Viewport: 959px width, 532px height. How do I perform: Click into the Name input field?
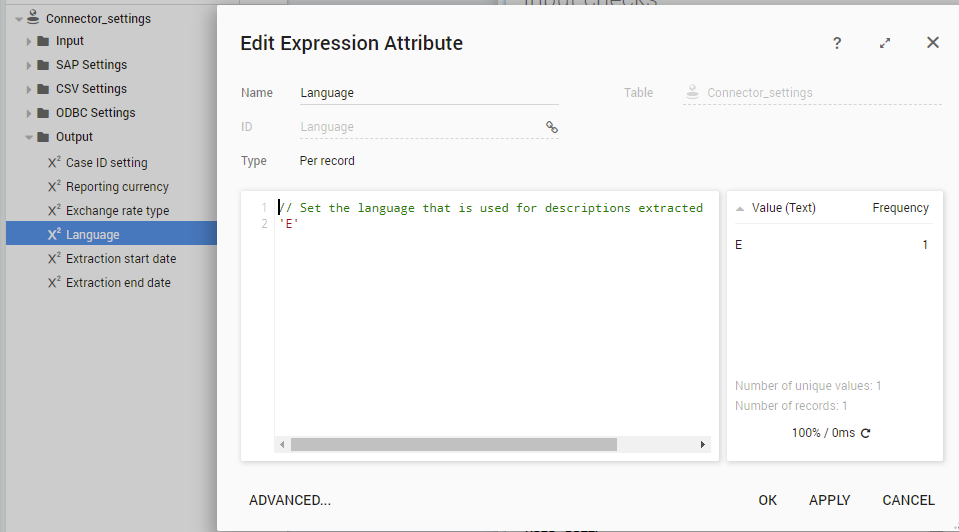[x=428, y=93]
